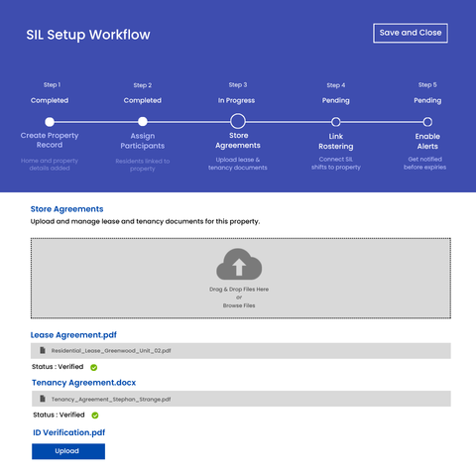Click the cloud upload icon
Screen dimensions: 476x476
(x=239, y=264)
